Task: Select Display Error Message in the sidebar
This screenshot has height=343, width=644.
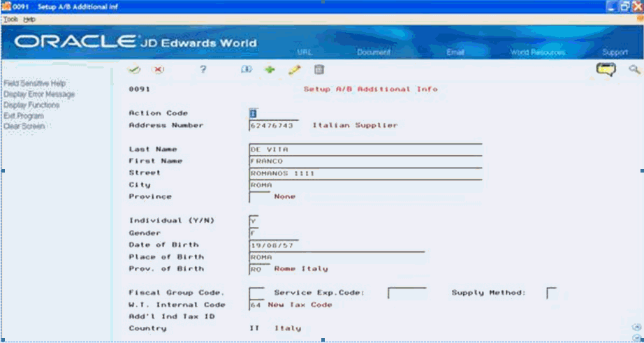Action: (39, 94)
